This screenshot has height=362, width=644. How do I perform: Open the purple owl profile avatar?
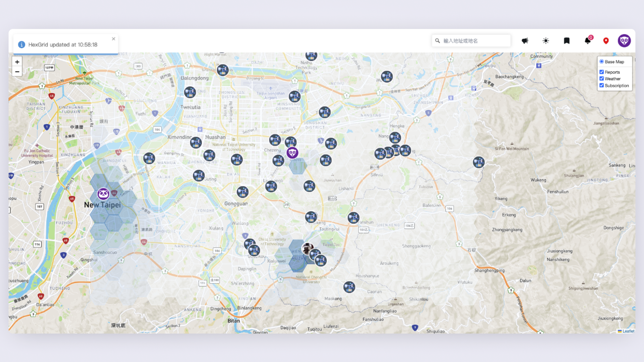[624, 40]
